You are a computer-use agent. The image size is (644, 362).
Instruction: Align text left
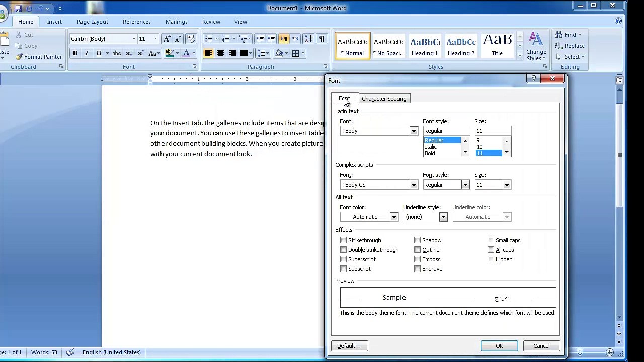[x=208, y=53]
